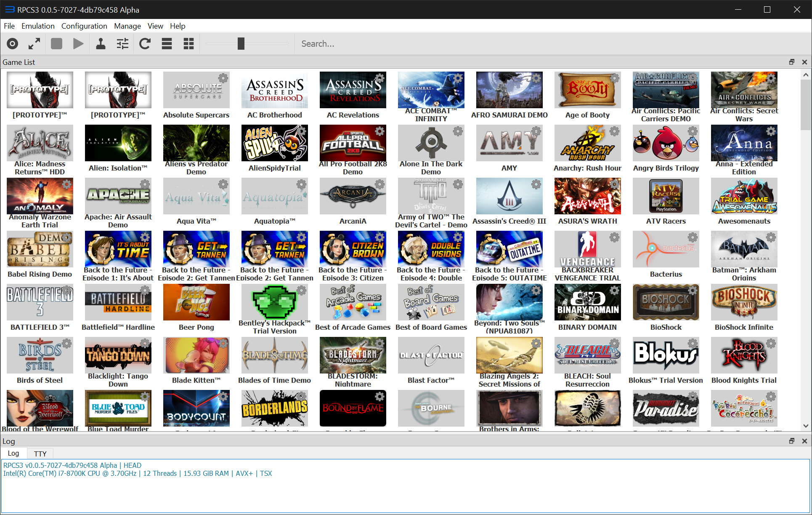Viewport: 812px width, 515px height.
Task: Select the BINARY DOMAIN game icon
Action: tap(588, 302)
